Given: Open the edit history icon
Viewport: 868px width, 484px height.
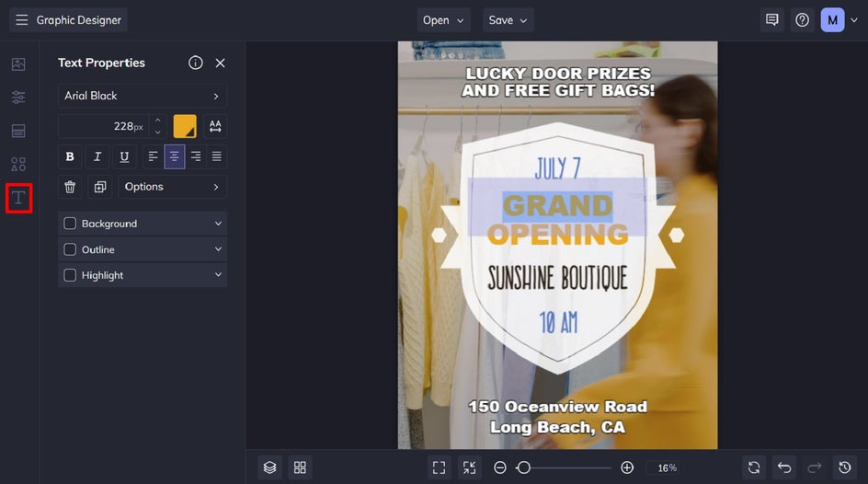Looking at the screenshot, I should (x=845, y=468).
